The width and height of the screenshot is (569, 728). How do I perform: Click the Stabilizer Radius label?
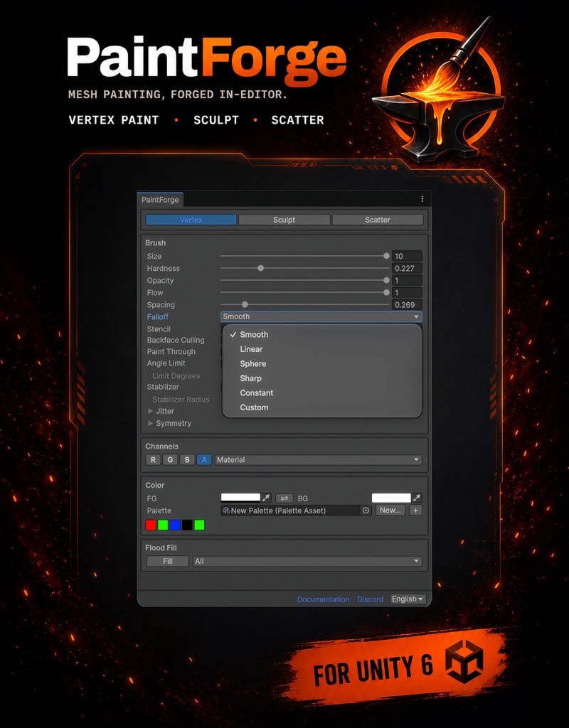coord(181,400)
